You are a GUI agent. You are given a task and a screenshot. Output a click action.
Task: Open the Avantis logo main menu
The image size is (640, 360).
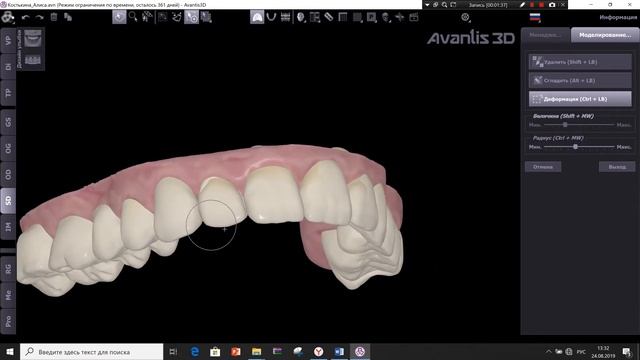7,17
